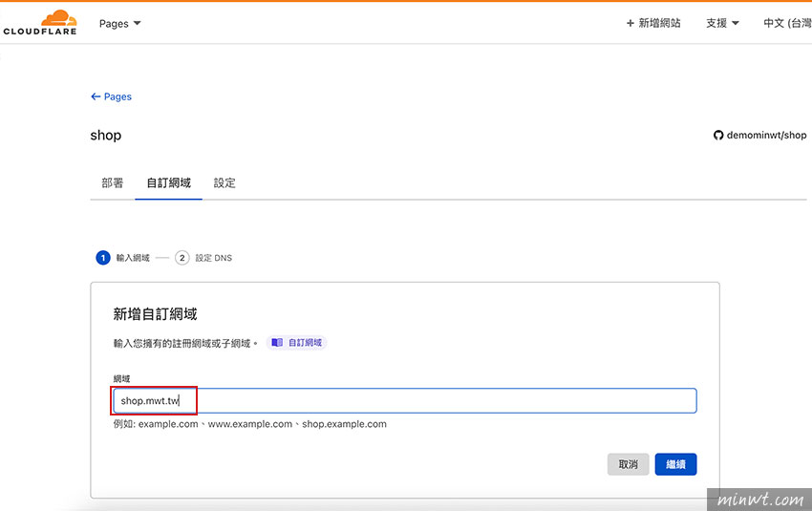Viewport: 812px width, 511px height.
Task: Click 新增網站 add site link
Action: click(653, 23)
